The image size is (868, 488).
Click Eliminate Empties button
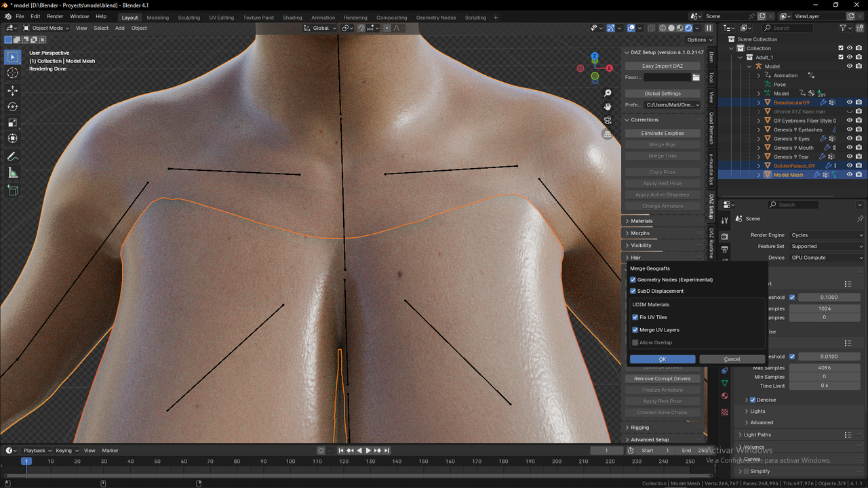click(x=663, y=134)
